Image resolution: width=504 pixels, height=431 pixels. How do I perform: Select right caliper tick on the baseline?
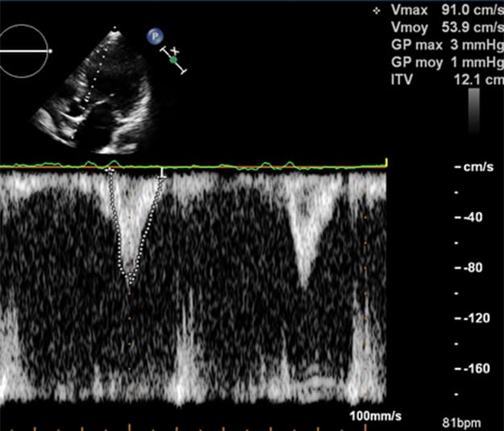point(163,172)
